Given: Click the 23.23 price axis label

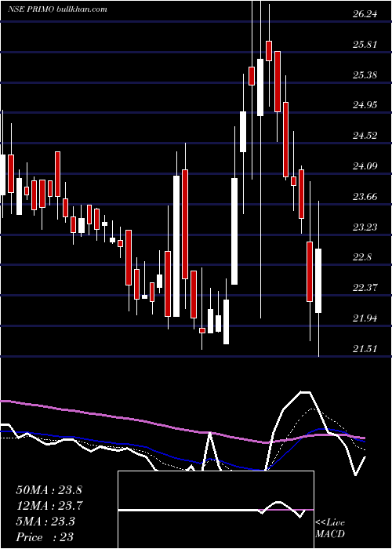Looking at the screenshot, I should pyautogui.click(x=365, y=227).
